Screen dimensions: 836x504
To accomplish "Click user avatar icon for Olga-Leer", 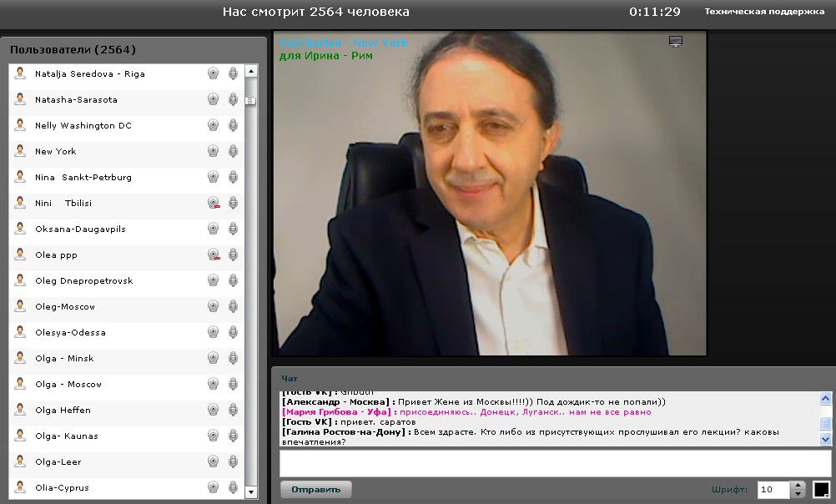I will pyautogui.click(x=20, y=461).
